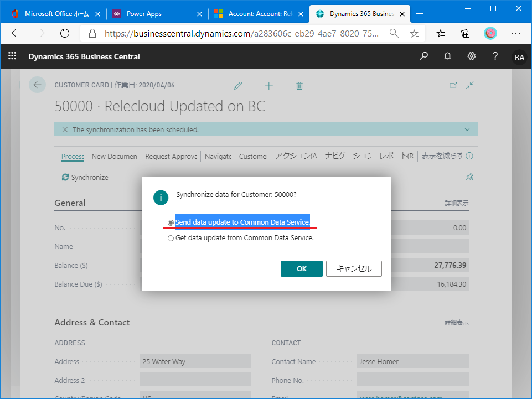The width and height of the screenshot is (532, 399).
Task: Expand the notification bar chevron
Action: [467, 129]
